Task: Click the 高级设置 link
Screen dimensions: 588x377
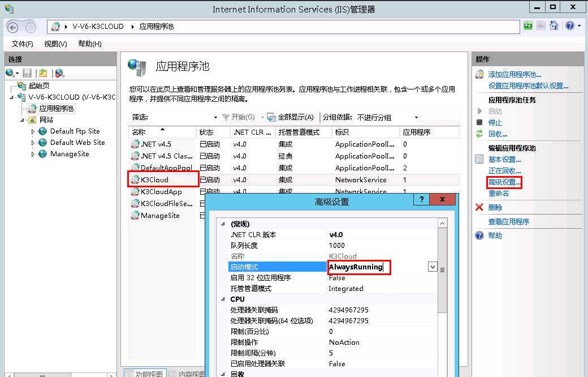Action: coord(504,182)
